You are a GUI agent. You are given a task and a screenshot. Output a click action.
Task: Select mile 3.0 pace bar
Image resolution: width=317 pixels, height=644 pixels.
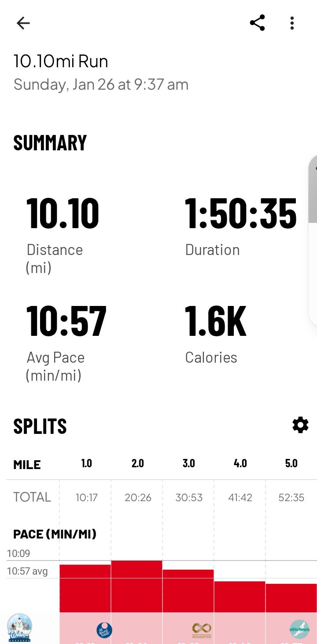[x=188, y=591]
